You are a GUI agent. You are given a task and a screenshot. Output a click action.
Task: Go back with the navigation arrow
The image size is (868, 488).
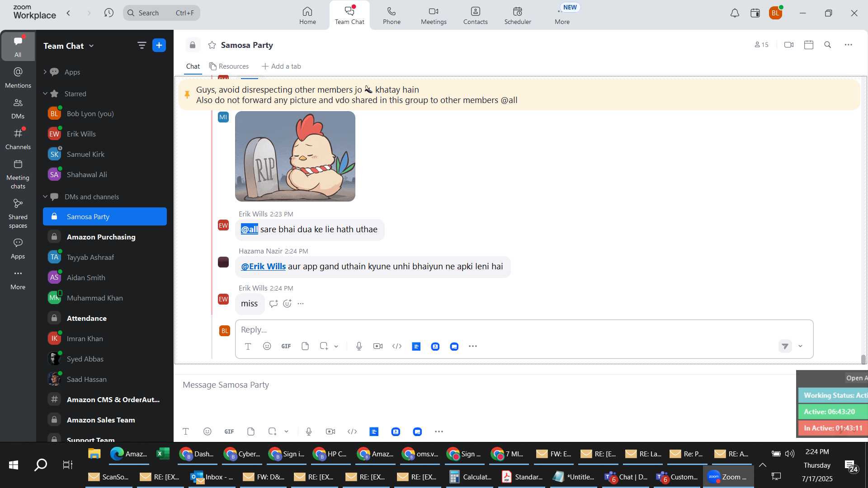[69, 13]
